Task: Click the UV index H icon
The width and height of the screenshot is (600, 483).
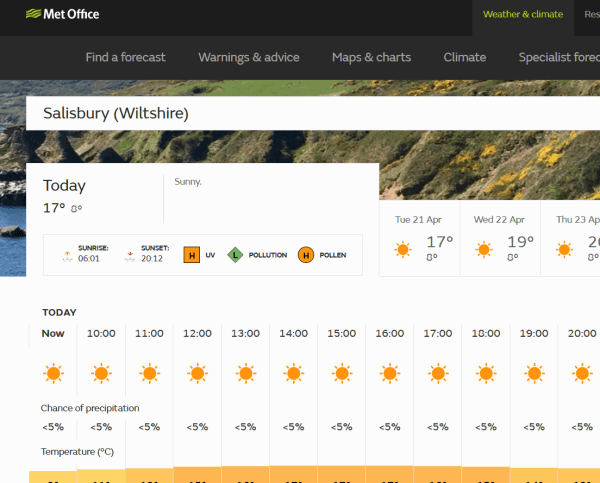Action: tap(191, 255)
